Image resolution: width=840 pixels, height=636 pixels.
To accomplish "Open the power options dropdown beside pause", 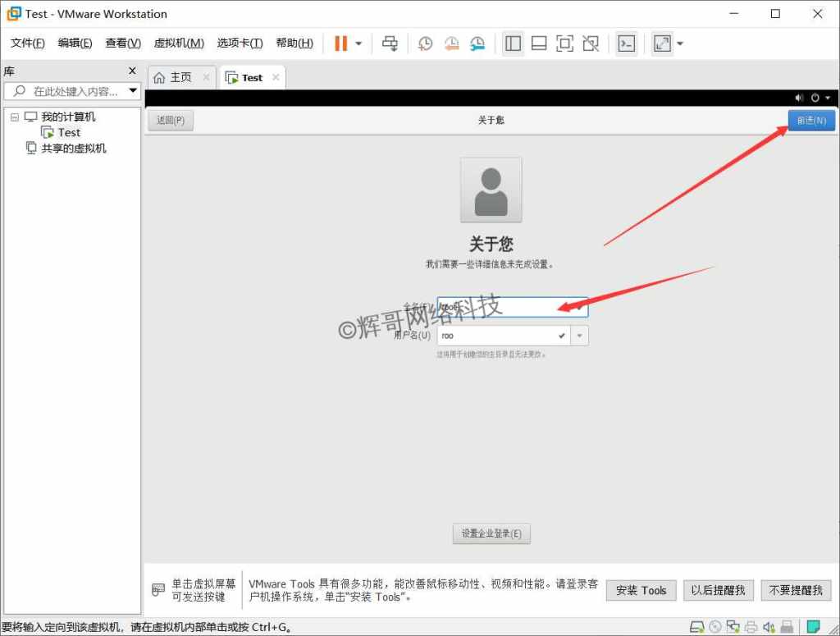I will (x=358, y=43).
